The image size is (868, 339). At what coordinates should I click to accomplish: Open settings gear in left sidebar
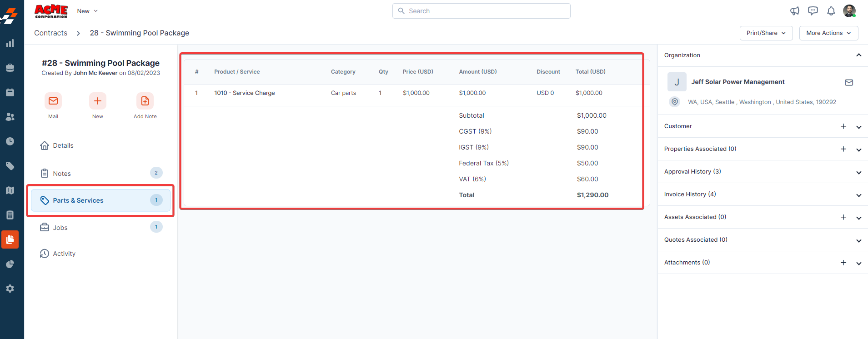click(x=10, y=289)
